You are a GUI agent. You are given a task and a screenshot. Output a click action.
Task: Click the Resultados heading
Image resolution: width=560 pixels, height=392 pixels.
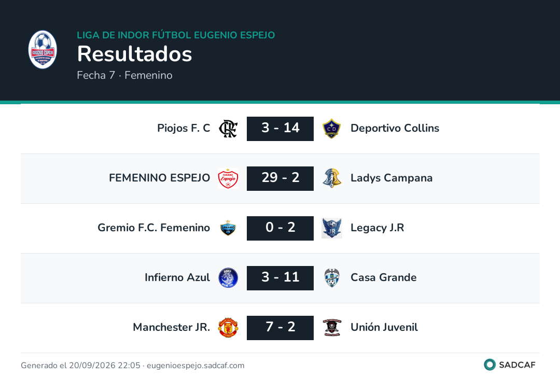[x=135, y=54]
